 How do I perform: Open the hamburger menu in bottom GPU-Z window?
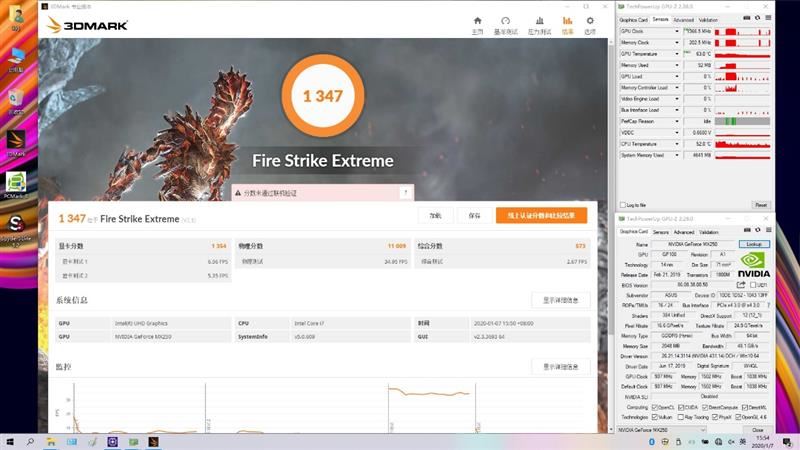point(768,230)
